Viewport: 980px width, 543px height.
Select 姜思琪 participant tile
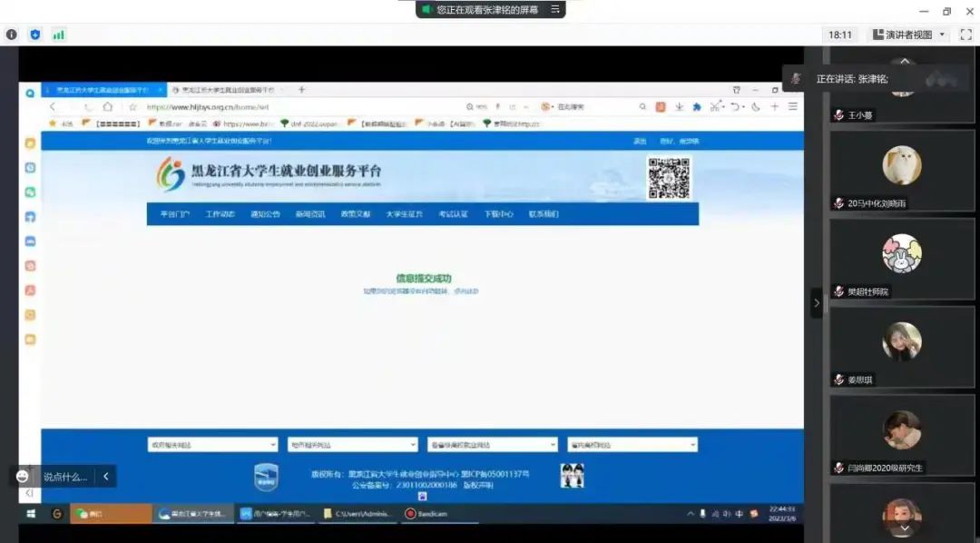[902, 347]
